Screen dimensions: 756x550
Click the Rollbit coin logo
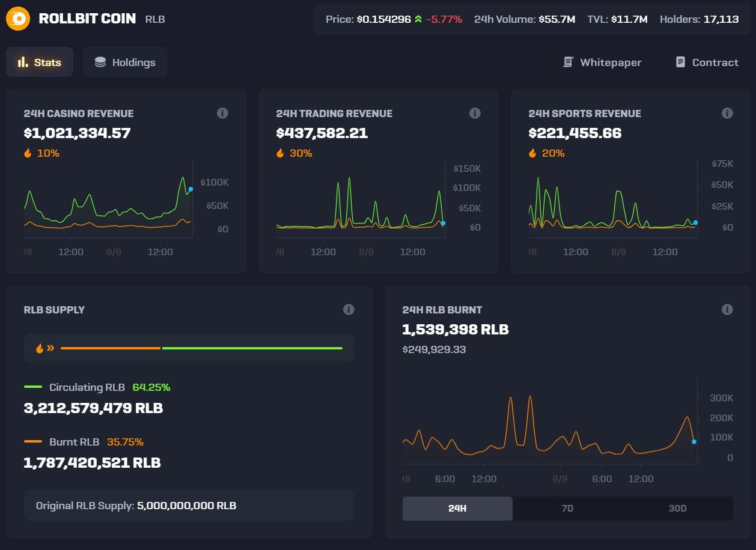click(18, 19)
